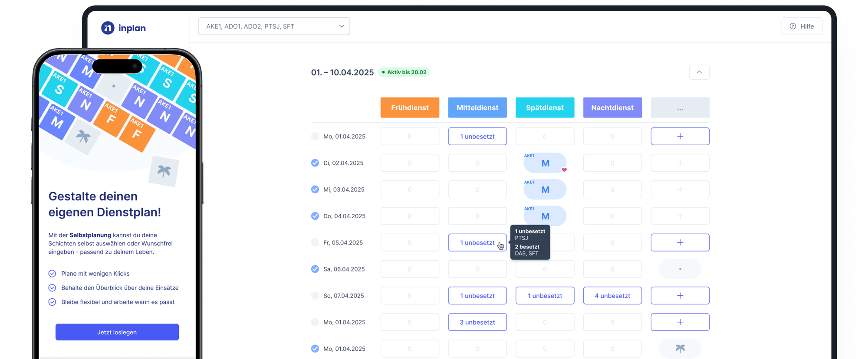Screen dimensions: 868x359
Task: Open the "..." column header
Action: coord(680,108)
